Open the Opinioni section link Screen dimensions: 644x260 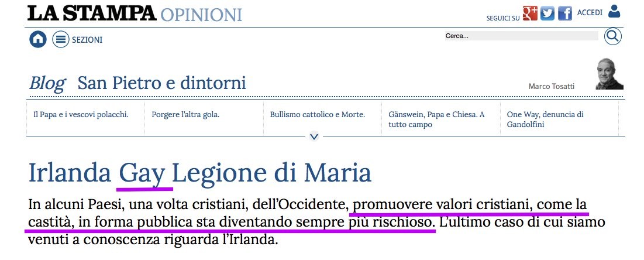click(201, 14)
